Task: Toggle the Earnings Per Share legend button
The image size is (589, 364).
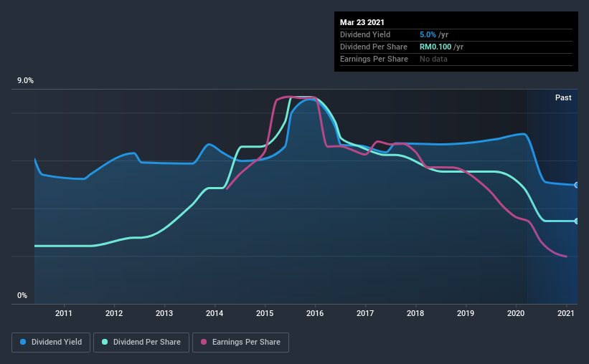Action: tap(241, 343)
